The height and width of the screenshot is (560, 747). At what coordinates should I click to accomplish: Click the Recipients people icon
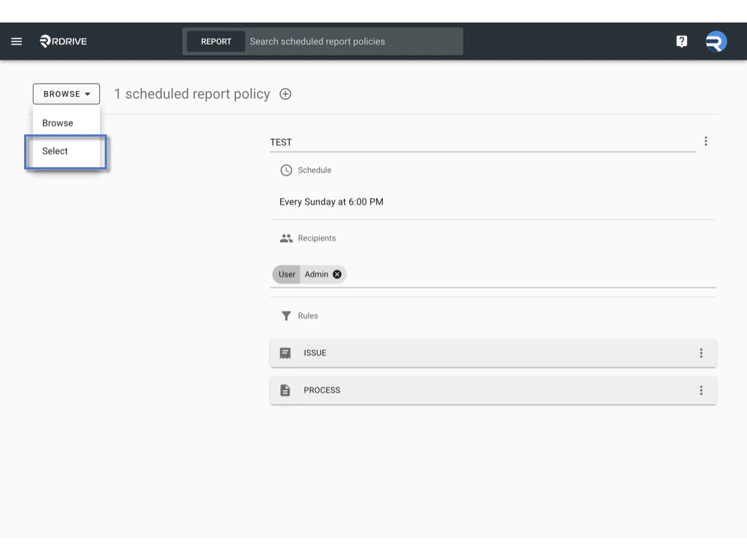point(285,238)
